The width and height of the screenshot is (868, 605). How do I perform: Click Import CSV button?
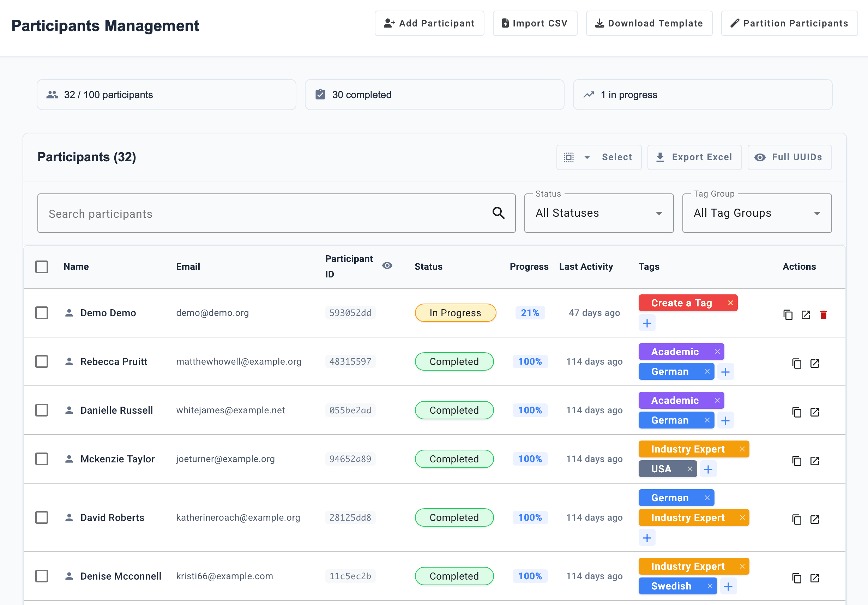[x=535, y=23]
